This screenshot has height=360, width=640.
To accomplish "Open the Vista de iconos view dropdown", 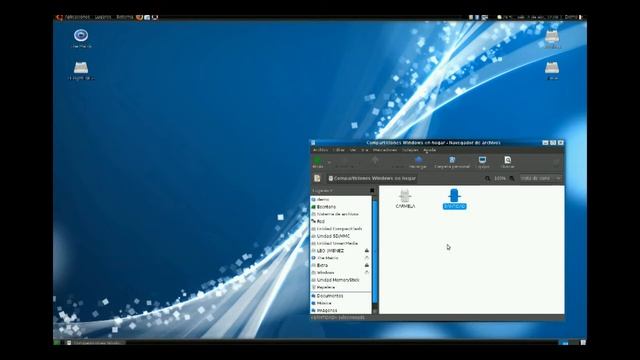I will click(540, 178).
